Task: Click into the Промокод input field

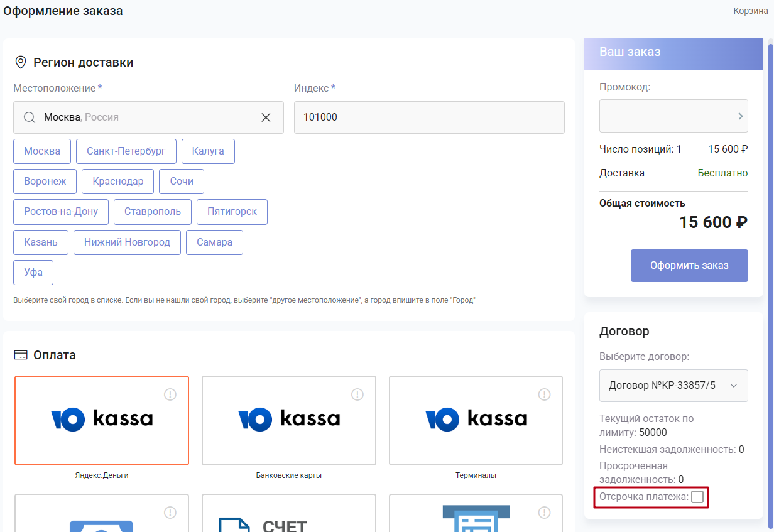Action: (673, 116)
